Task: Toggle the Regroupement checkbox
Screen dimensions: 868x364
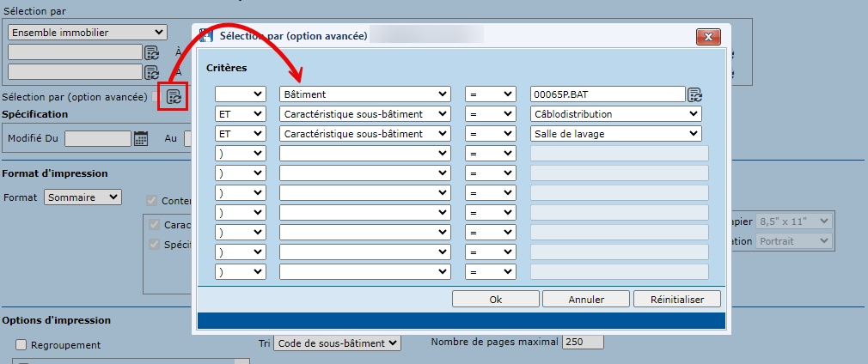Action: pos(21,344)
